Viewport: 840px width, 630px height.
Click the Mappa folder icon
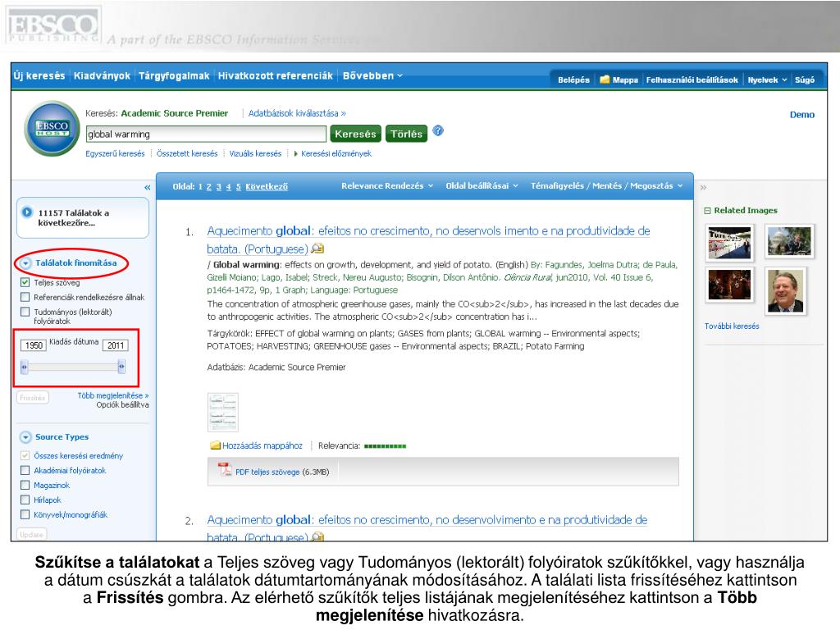[x=605, y=80]
